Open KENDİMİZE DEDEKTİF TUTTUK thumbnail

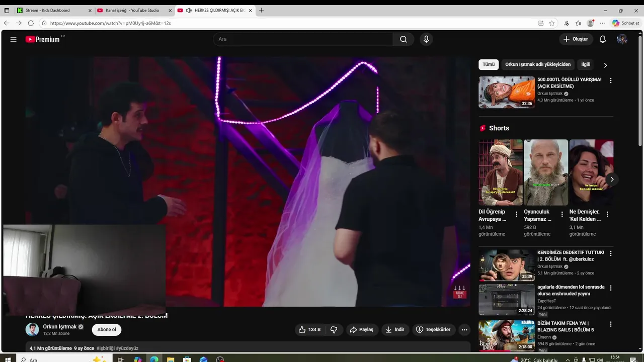click(507, 265)
